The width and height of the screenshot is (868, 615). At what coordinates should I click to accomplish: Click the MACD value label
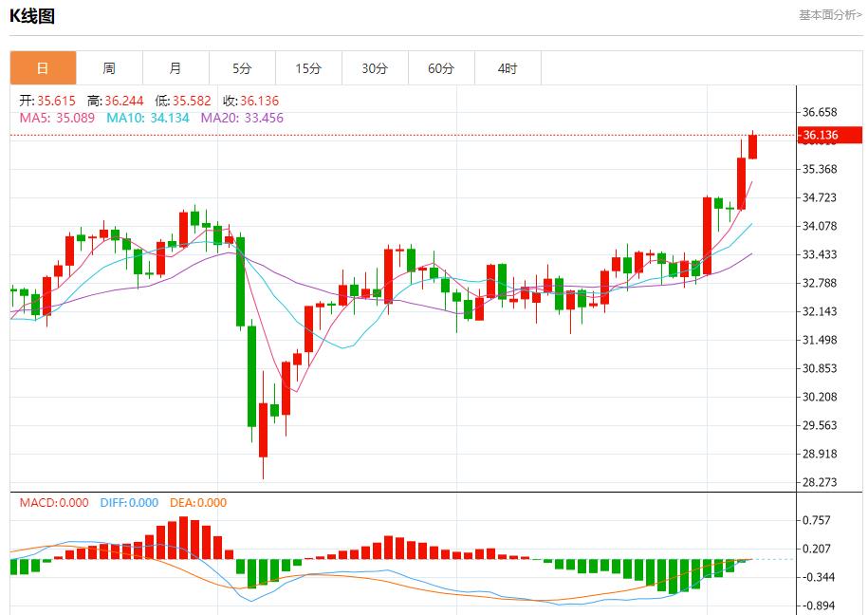coord(54,503)
